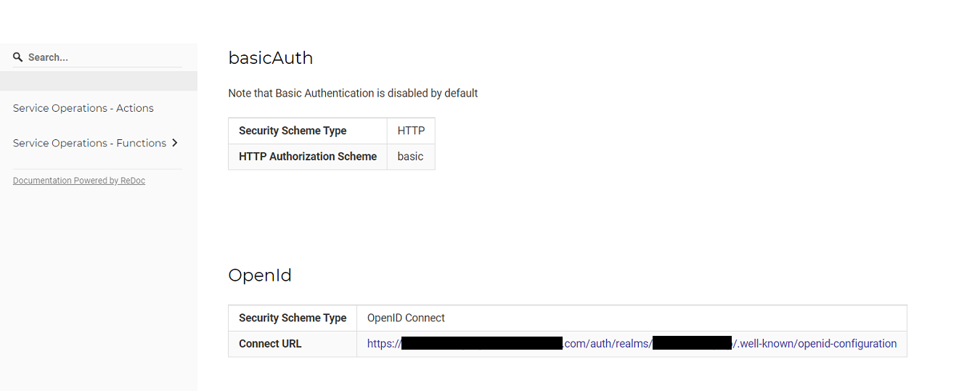The image size is (980, 391).
Task: Expand the Functions chevron arrow
Action: pyautogui.click(x=175, y=143)
